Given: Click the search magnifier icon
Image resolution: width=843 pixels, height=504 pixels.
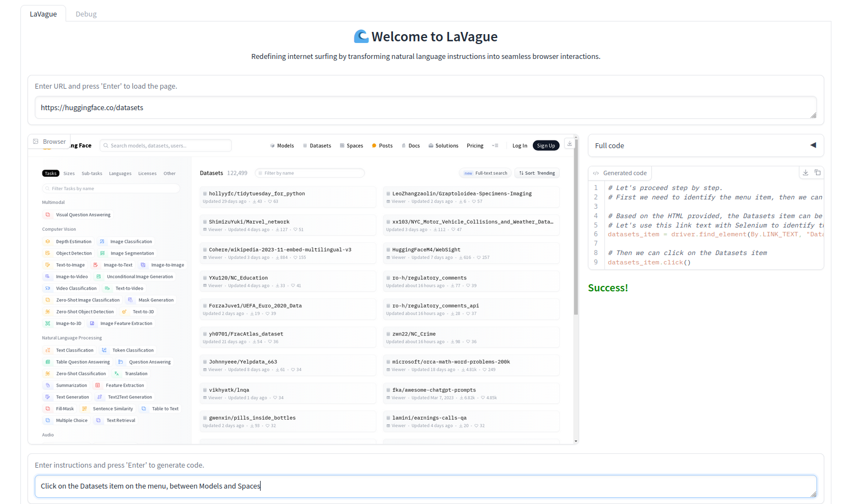Looking at the screenshot, I should tap(106, 146).
